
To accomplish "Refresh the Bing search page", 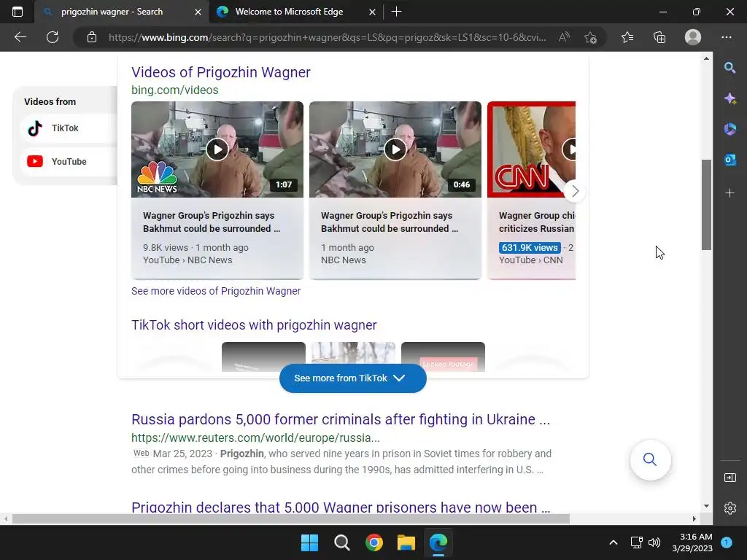I will (53, 37).
